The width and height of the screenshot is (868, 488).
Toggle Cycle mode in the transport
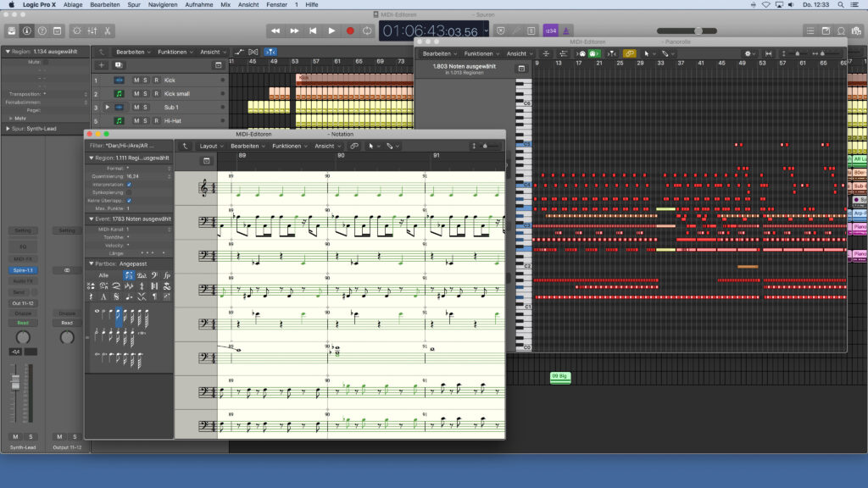click(367, 31)
